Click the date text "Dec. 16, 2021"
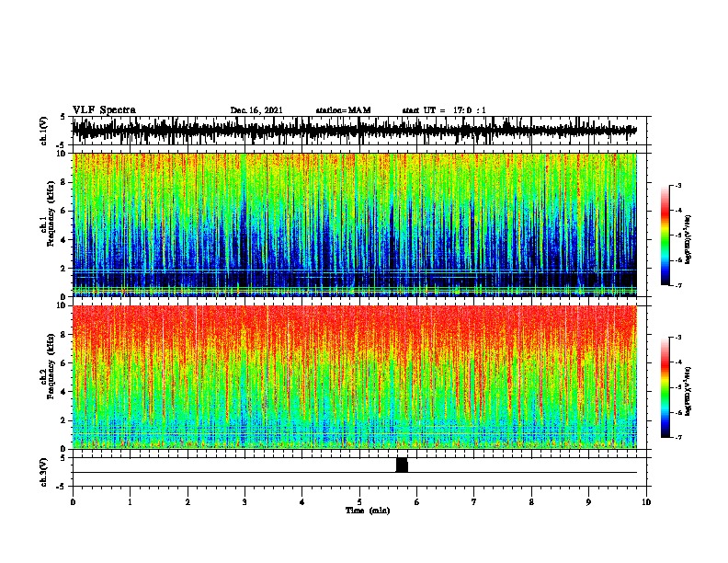728x563 pixels. coord(256,110)
